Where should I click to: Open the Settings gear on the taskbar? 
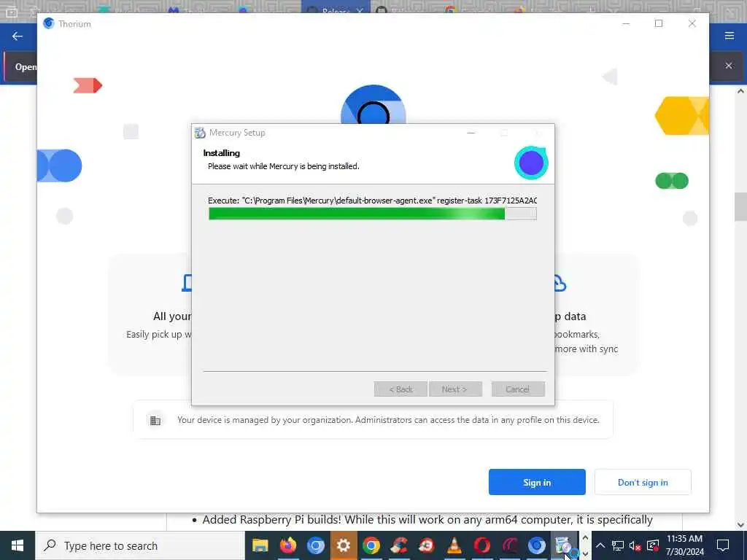[343, 545]
